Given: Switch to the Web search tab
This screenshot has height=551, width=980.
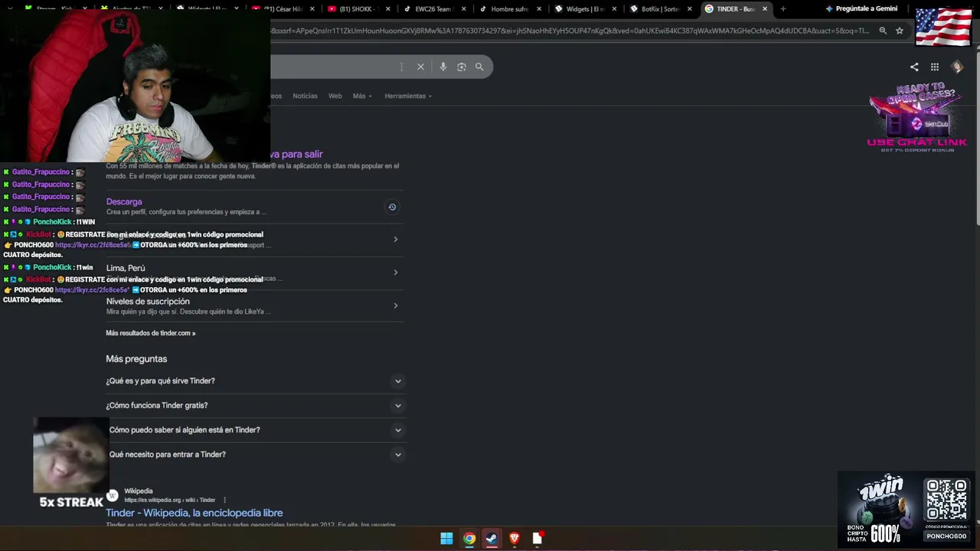Looking at the screenshot, I should coord(335,96).
